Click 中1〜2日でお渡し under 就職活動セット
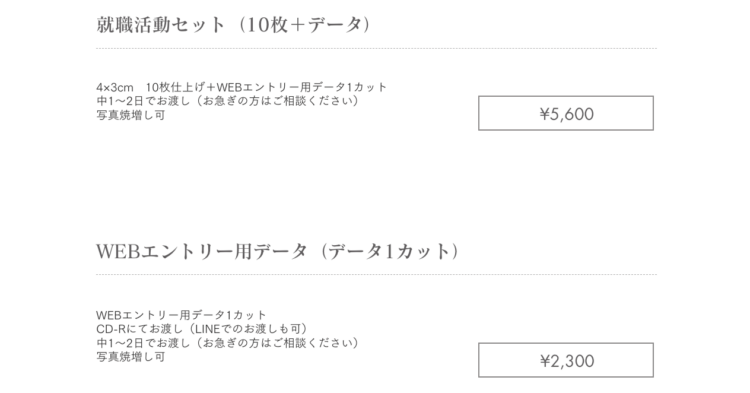The image size is (750, 393). pyautogui.click(x=143, y=101)
